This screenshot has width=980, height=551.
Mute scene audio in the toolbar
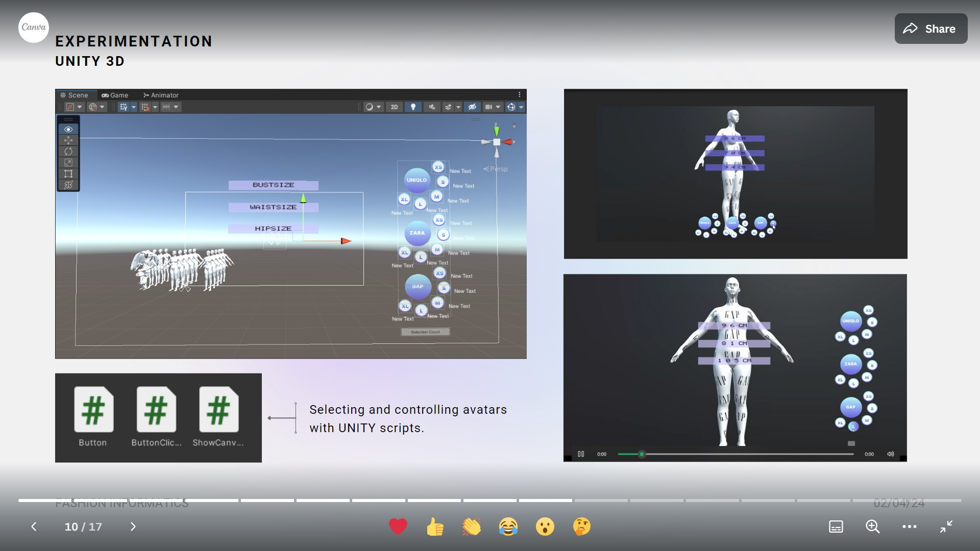[x=433, y=107]
